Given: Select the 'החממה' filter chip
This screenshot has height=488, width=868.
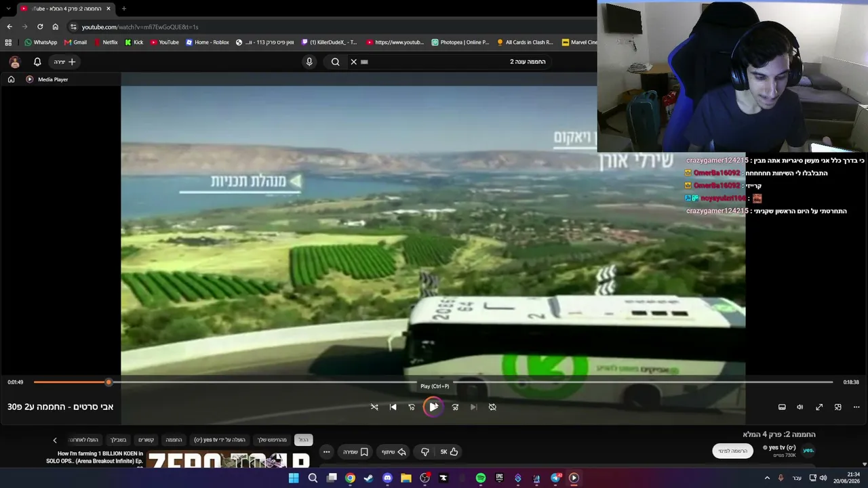Looking at the screenshot, I should [174, 440].
